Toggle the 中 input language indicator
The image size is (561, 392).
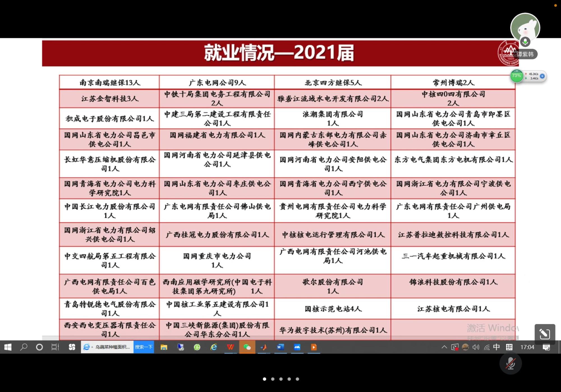(496, 347)
